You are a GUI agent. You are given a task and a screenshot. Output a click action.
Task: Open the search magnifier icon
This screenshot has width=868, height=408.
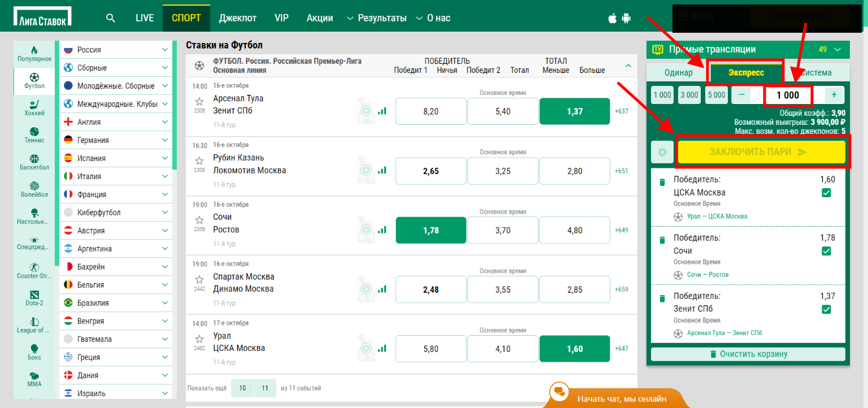click(x=111, y=18)
